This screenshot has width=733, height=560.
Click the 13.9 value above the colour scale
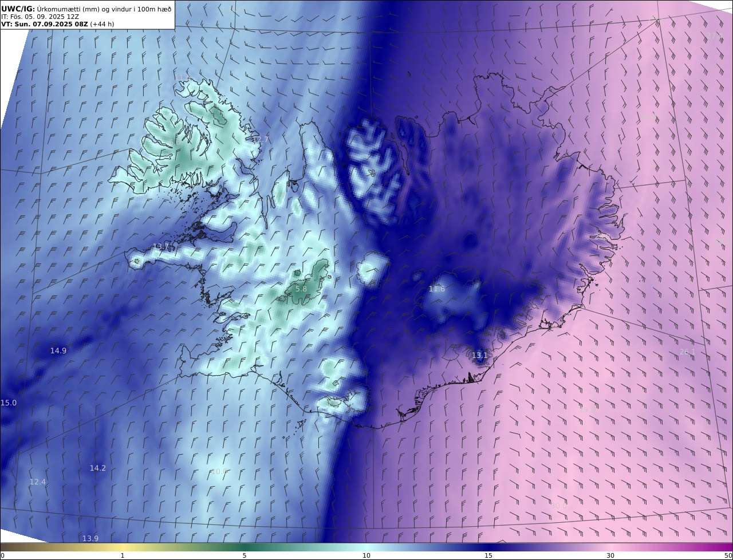(x=90, y=539)
